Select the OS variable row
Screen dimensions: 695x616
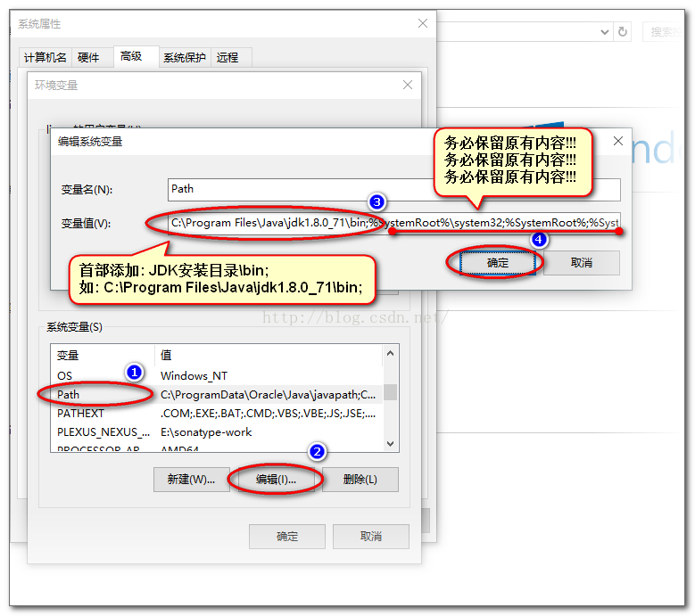pyautogui.click(x=216, y=375)
